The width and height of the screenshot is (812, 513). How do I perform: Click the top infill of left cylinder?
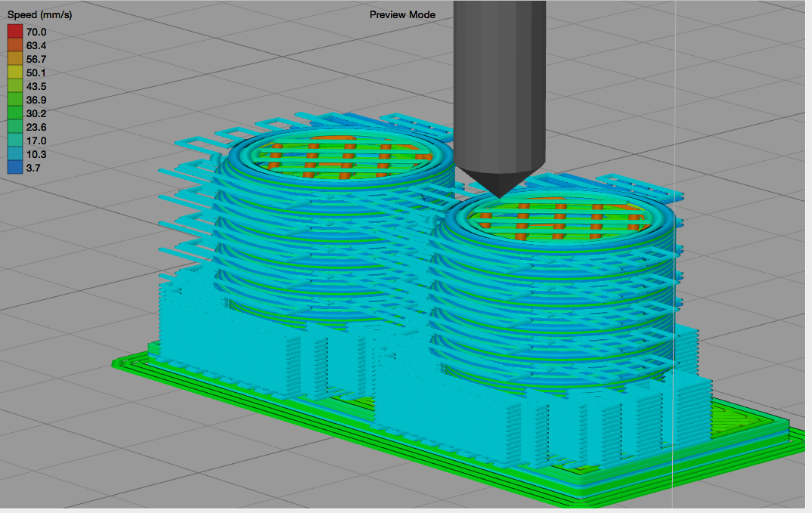[x=343, y=157]
